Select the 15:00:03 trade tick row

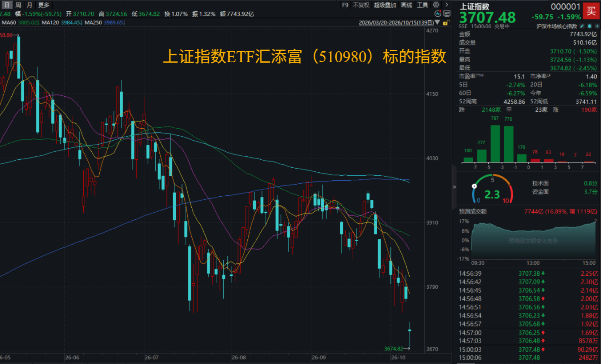[528, 349]
